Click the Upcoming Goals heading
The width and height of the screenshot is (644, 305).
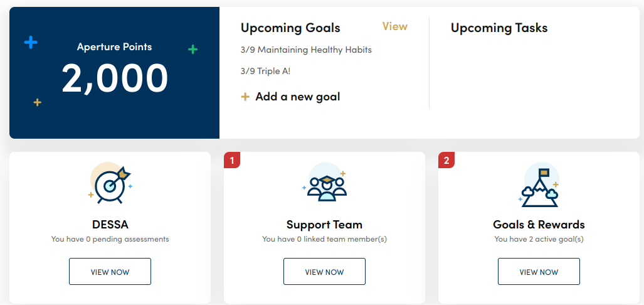[290, 28]
